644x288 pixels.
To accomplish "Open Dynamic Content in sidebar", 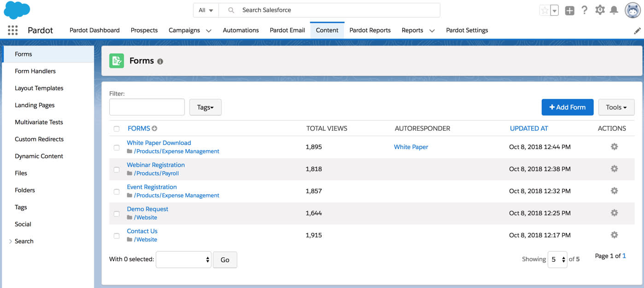I will tap(39, 156).
